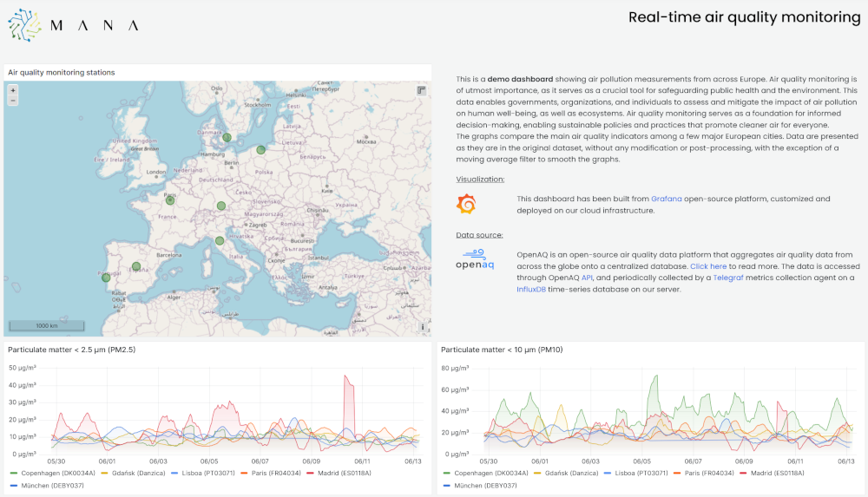Click the 1000 km map scale bar
The height and width of the screenshot is (497, 868).
pos(47,326)
